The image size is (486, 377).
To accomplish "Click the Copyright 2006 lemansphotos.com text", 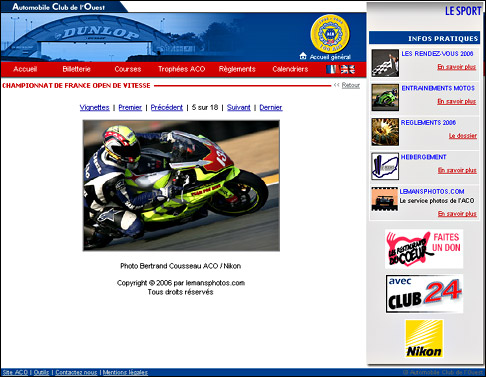I will [x=181, y=283].
